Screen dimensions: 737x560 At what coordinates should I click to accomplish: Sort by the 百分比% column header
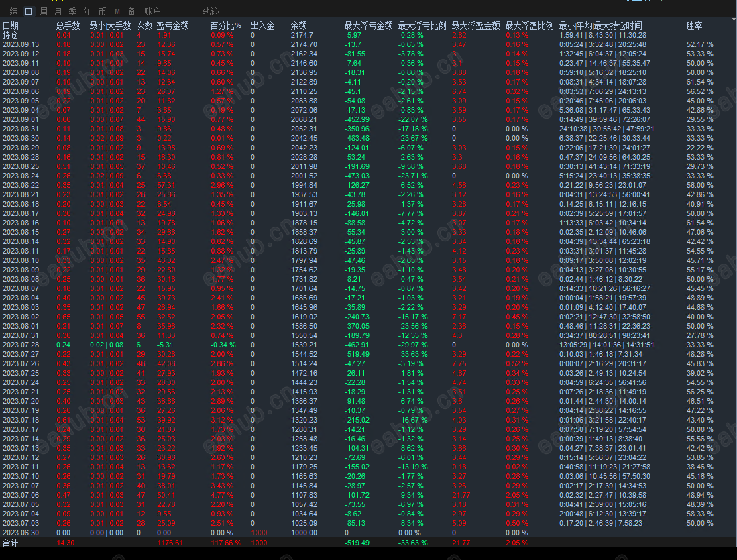click(225, 26)
